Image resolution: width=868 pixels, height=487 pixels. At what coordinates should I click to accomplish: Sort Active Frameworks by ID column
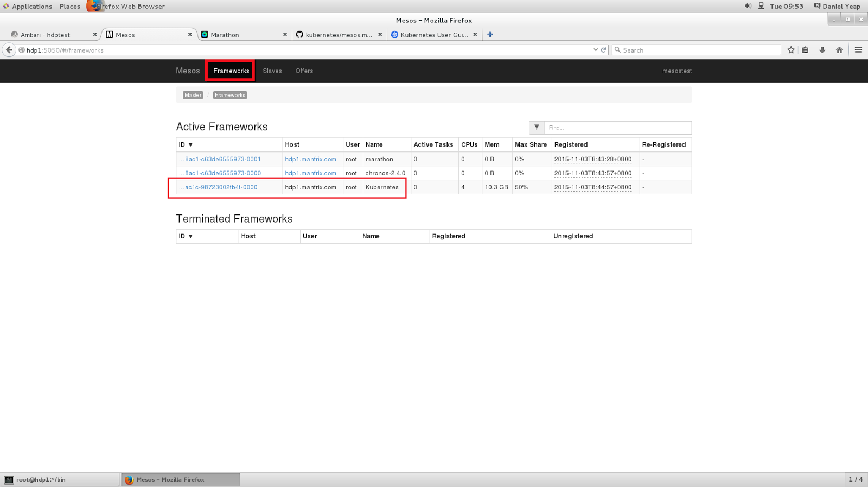point(186,145)
